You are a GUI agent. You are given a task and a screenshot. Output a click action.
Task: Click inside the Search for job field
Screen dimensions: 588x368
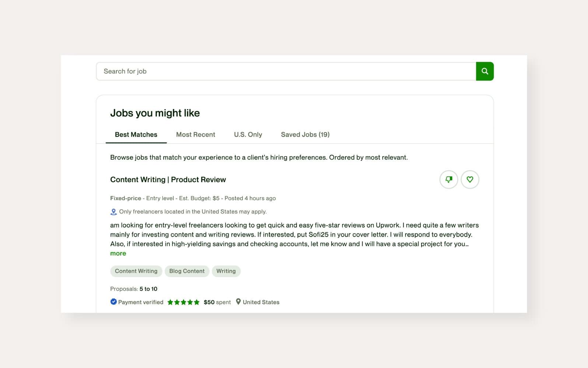point(258,71)
